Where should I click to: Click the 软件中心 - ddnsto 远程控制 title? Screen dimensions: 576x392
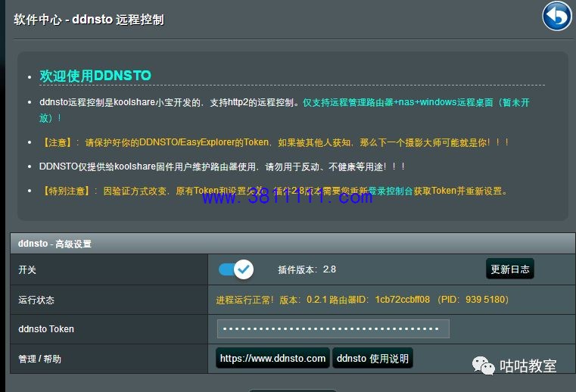point(89,20)
